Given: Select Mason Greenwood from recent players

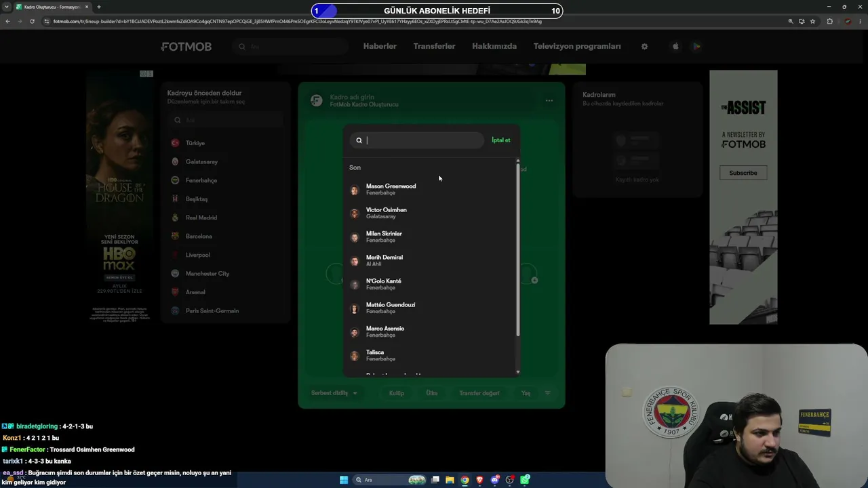Looking at the screenshot, I should tap(431, 190).
